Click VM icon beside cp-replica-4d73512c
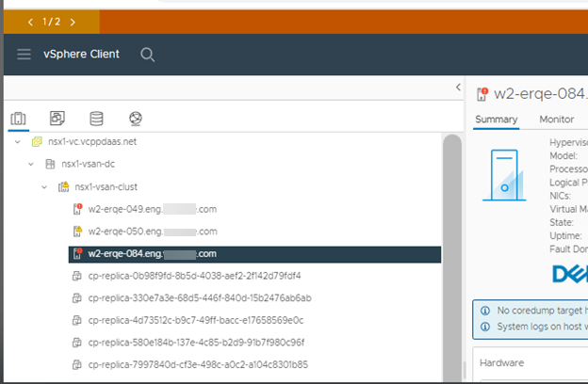588x384 pixels. [x=77, y=320]
